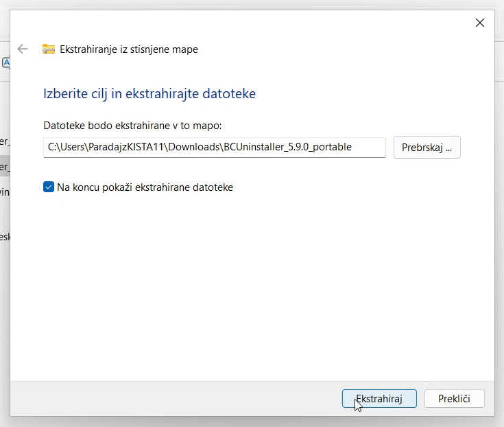Click the 'Na koncu pokaži ekstrahirane datoteke' label

tap(145, 187)
